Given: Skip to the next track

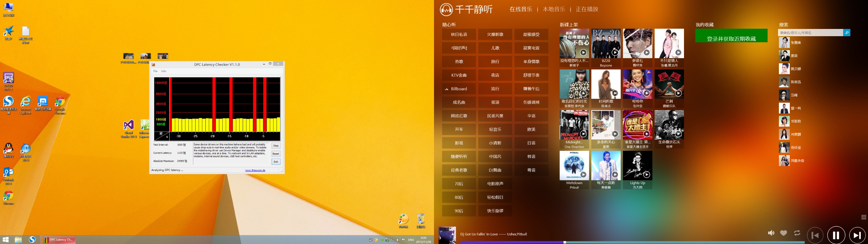Looking at the screenshot, I should pyautogui.click(x=857, y=235).
